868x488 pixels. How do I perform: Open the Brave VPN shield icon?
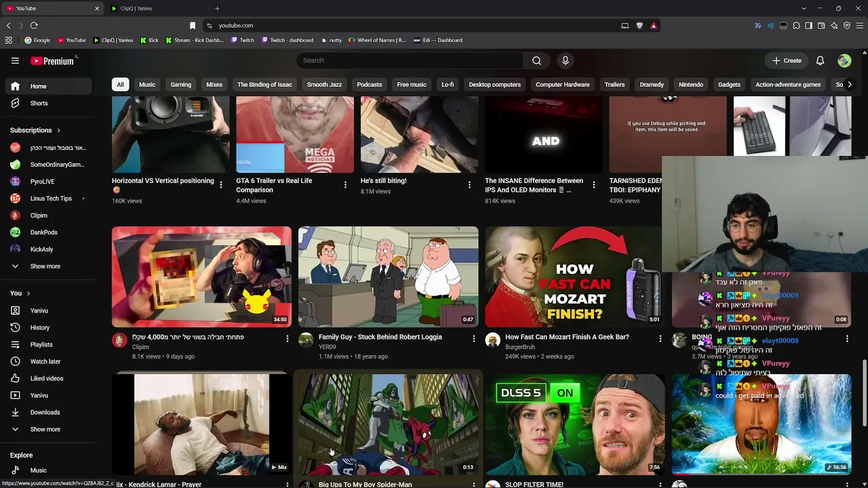[x=847, y=26]
